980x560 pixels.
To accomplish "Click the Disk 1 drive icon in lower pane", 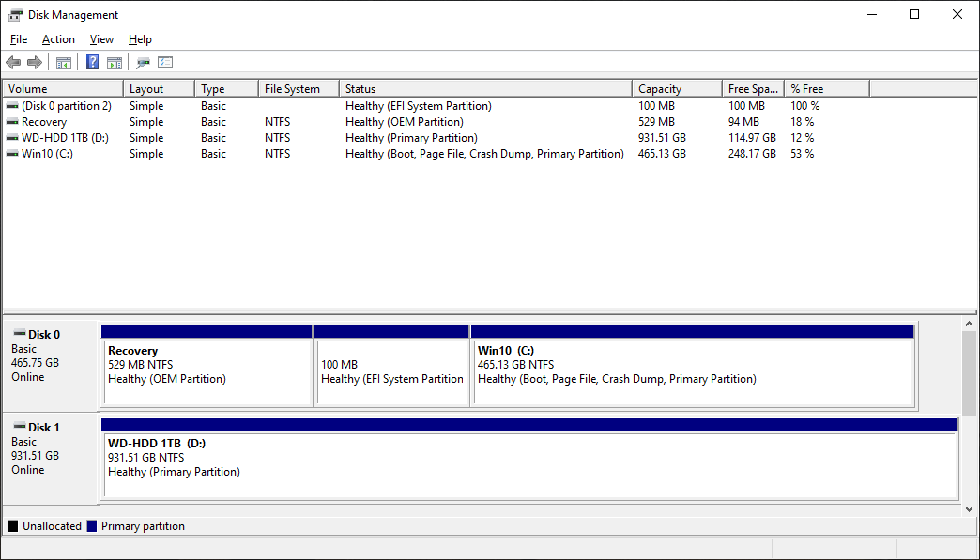I will [20, 427].
